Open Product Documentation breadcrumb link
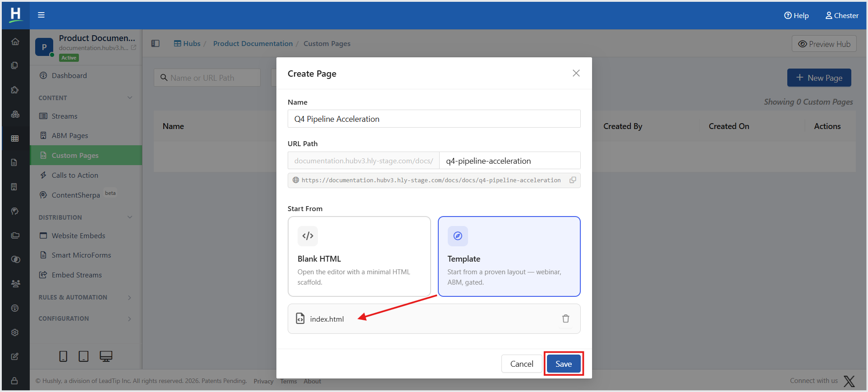 point(253,43)
